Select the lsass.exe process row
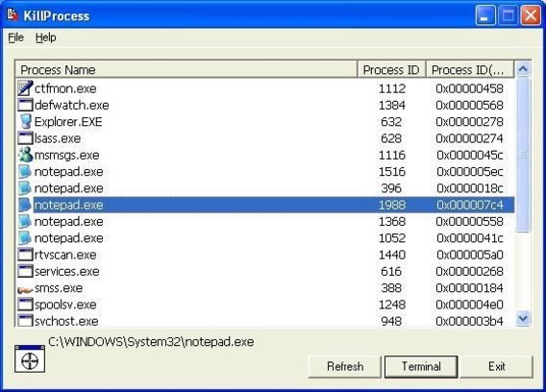The height and width of the screenshot is (392, 546). coord(265,138)
